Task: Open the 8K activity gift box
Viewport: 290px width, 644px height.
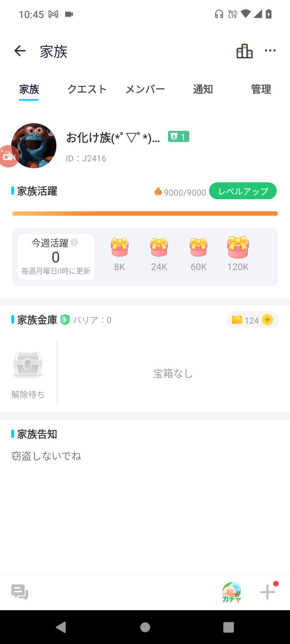Action: [x=120, y=248]
